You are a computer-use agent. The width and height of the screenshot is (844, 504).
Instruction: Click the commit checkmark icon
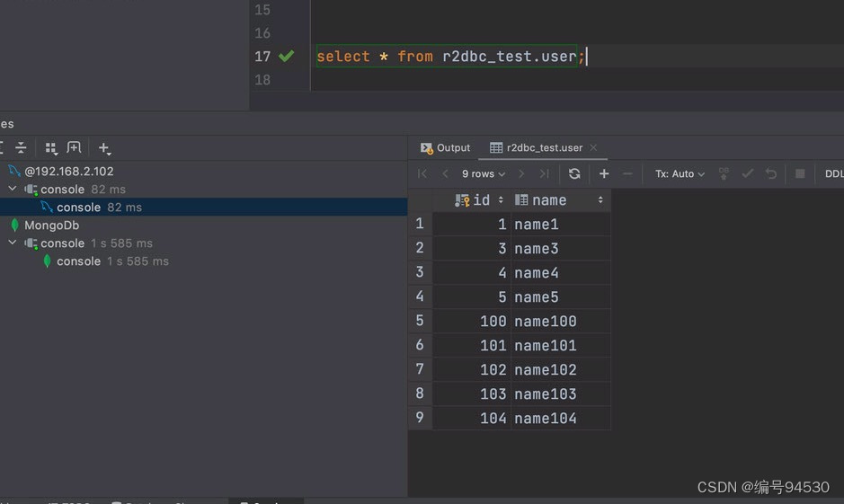click(x=747, y=173)
